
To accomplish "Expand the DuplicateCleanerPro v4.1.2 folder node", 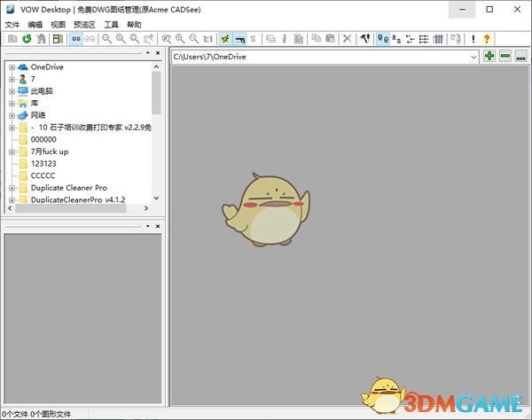I will click(x=12, y=200).
